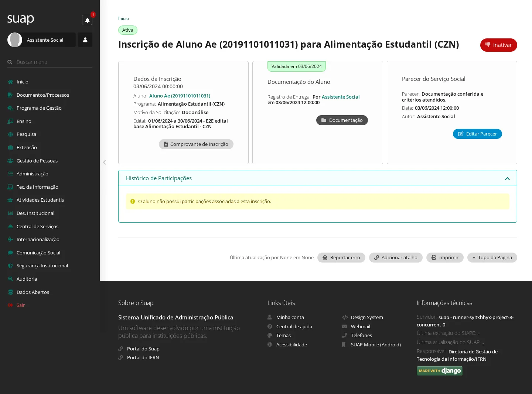Open the Portal do IFRN link
Screen dimensions: 532x394
tap(143, 357)
